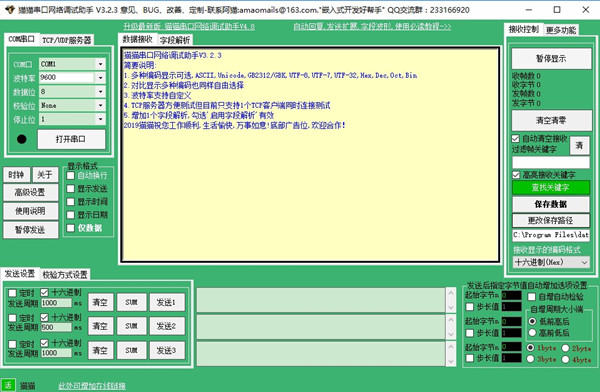Click the 暂停显示 button
Screen dimensions: 600x392
(551, 59)
